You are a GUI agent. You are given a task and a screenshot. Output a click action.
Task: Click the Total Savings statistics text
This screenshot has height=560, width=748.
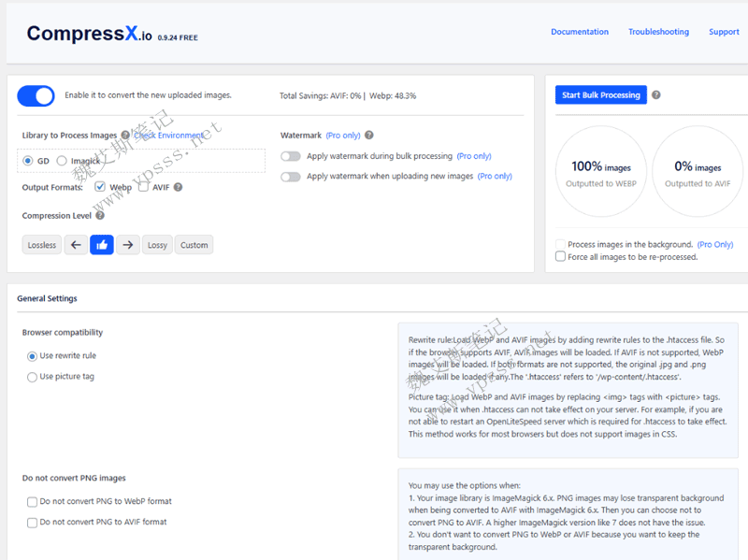[x=348, y=96]
